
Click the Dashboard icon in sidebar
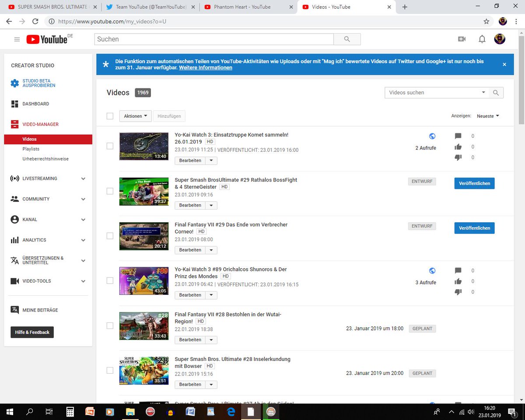[15, 104]
